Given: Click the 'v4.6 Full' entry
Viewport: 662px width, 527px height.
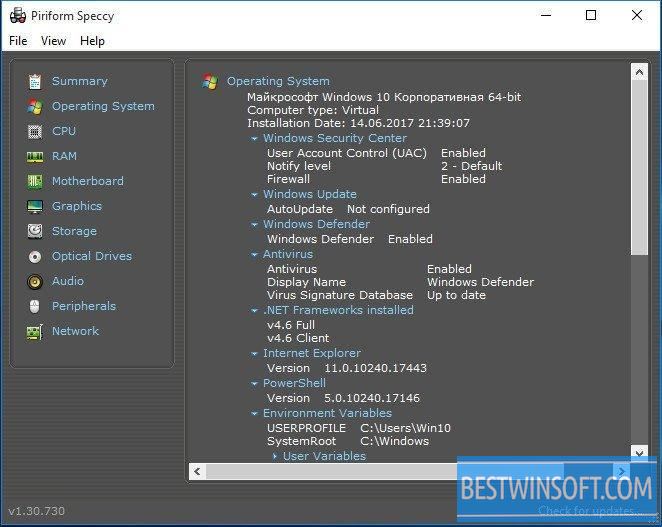Looking at the screenshot, I should (x=291, y=325).
